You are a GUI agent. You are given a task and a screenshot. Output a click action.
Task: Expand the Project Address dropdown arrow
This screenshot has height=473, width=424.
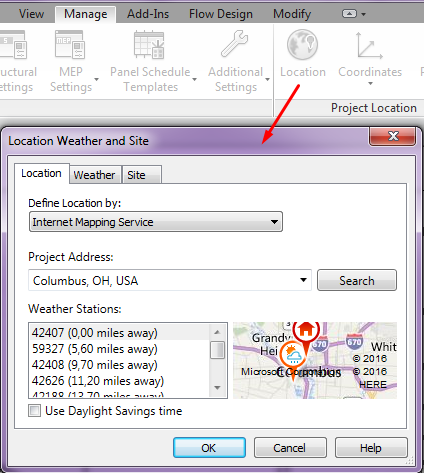303,280
